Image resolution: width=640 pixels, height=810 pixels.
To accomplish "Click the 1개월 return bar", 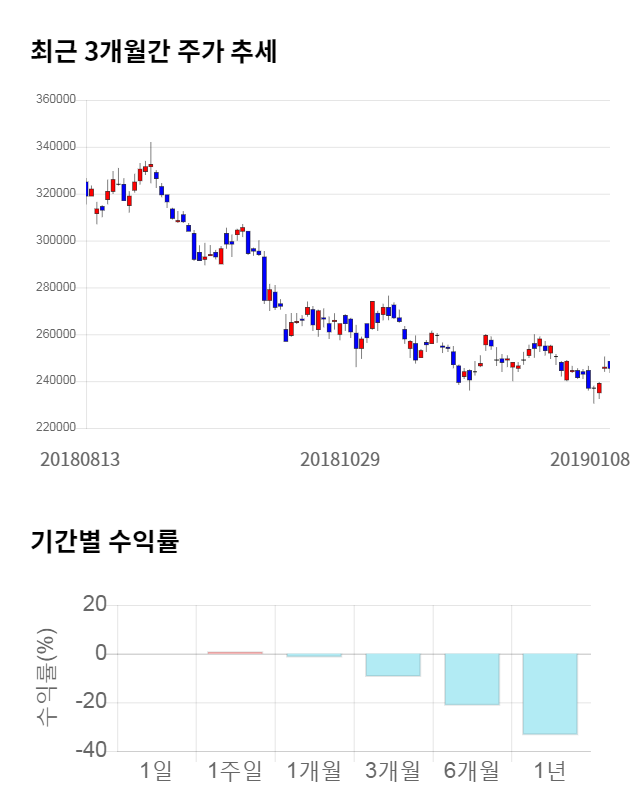I will (x=313, y=655).
